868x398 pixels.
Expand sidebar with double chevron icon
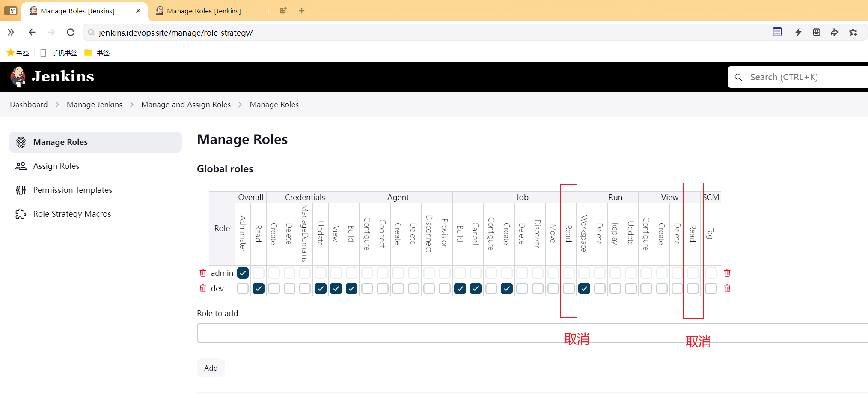pos(11,32)
